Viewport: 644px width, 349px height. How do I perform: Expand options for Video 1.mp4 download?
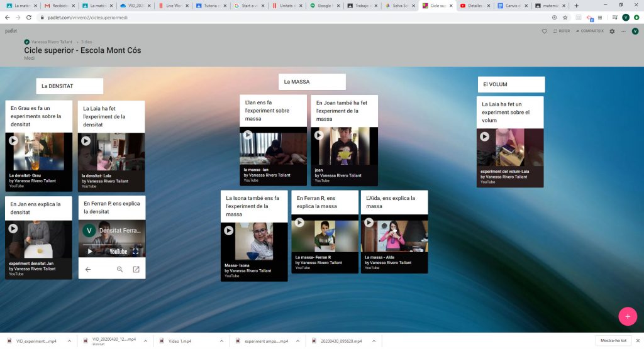pos(222,341)
